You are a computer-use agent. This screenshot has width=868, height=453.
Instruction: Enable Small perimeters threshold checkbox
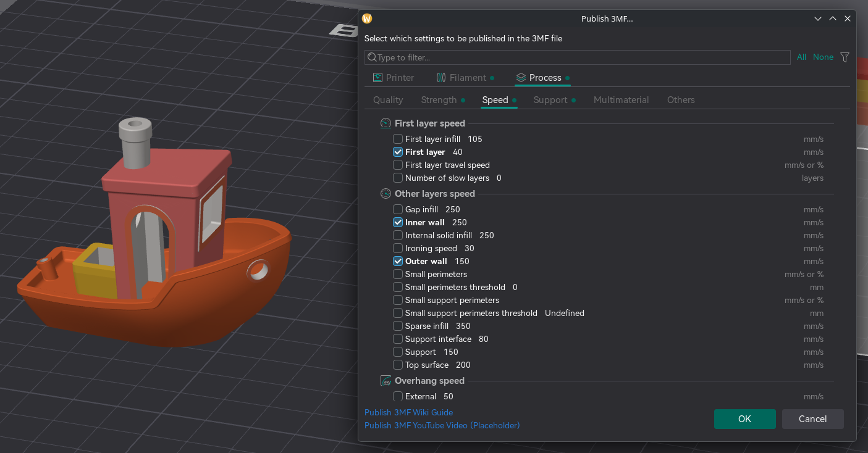click(398, 287)
